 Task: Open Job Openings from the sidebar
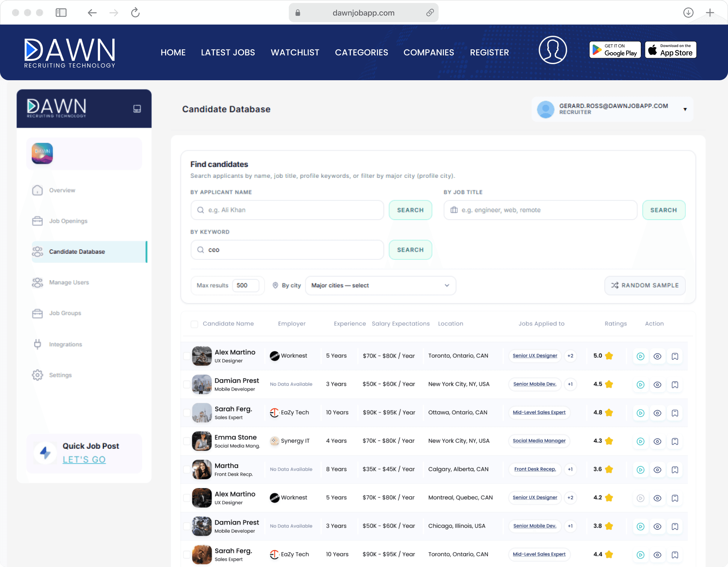click(68, 221)
